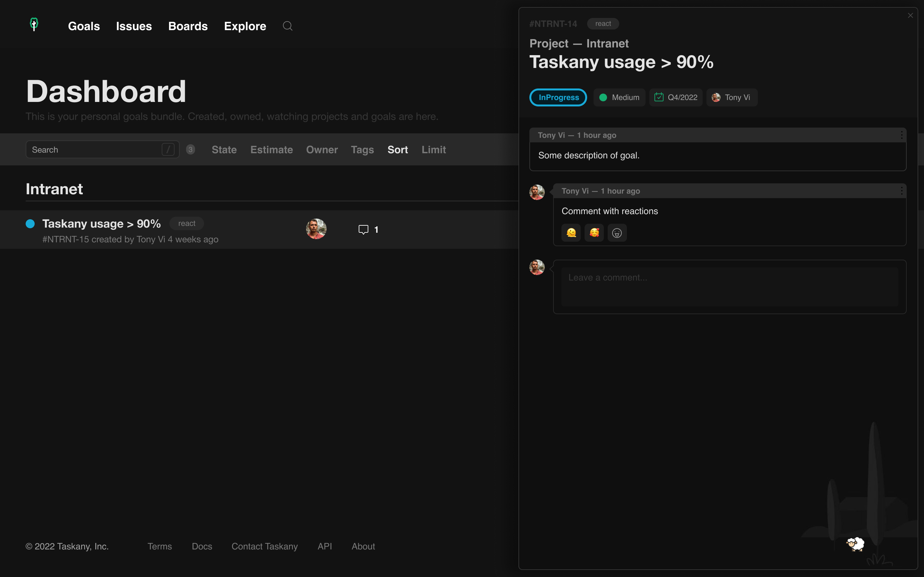Open the Owner filter
Image resolution: width=924 pixels, height=577 pixels.
[321, 150]
